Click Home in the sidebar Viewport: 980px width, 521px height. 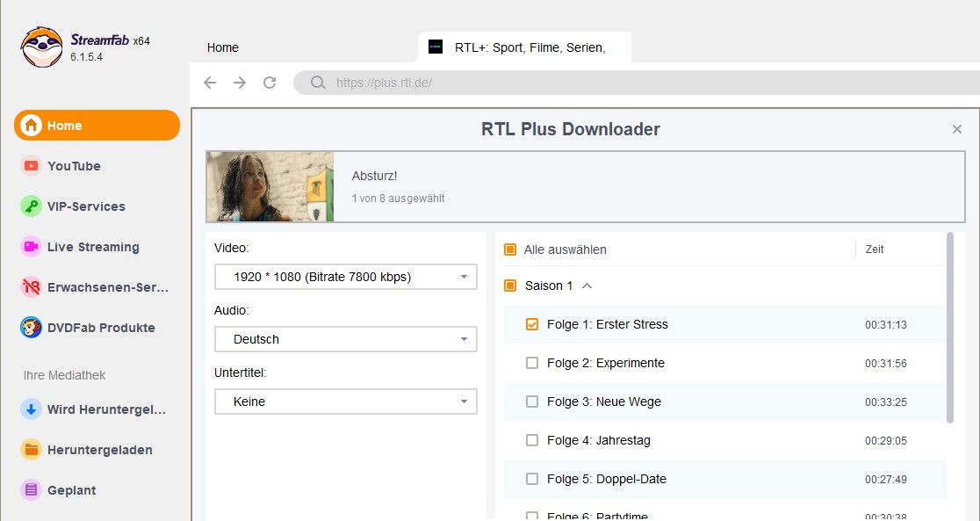(x=97, y=126)
